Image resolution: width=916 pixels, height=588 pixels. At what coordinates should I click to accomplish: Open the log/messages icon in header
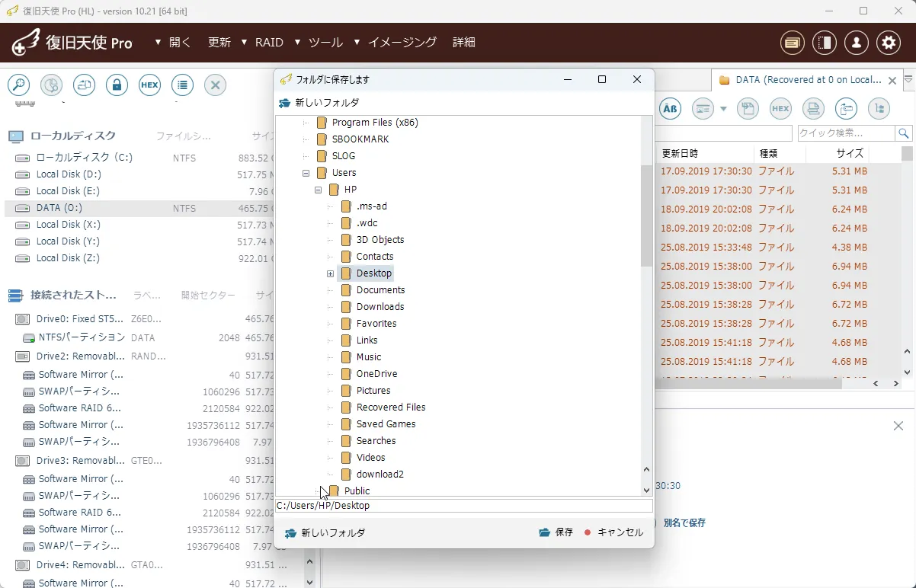793,43
